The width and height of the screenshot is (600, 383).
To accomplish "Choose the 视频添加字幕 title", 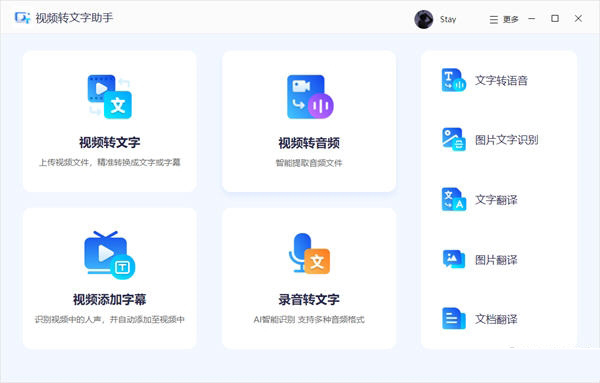I will pyautogui.click(x=109, y=300).
